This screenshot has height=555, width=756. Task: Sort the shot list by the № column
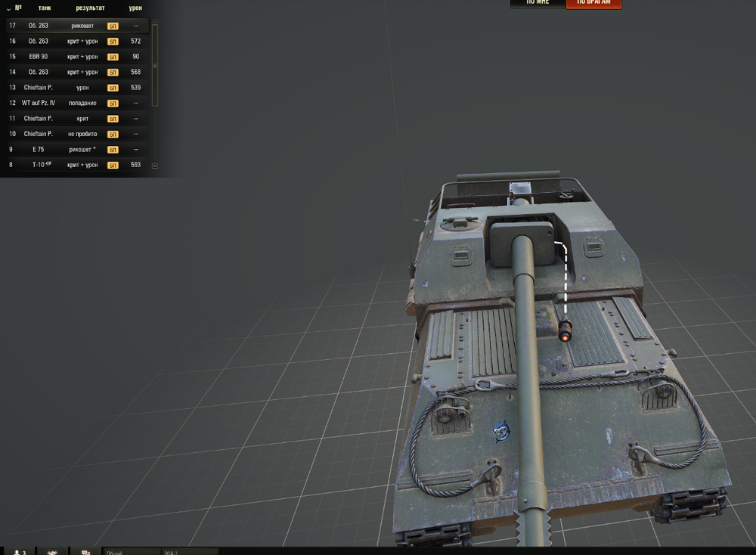click(18, 8)
